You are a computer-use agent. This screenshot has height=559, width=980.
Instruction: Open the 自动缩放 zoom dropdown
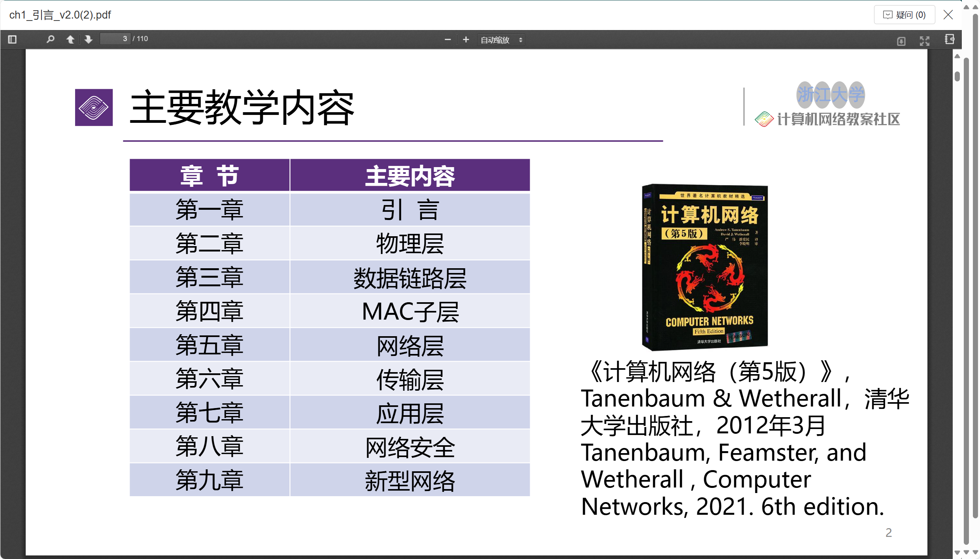(501, 40)
